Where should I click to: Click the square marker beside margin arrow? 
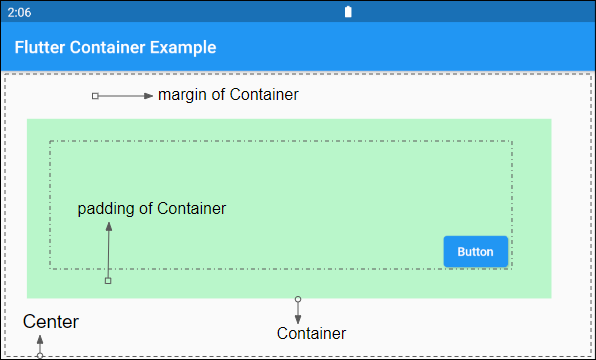[x=95, y=96]
